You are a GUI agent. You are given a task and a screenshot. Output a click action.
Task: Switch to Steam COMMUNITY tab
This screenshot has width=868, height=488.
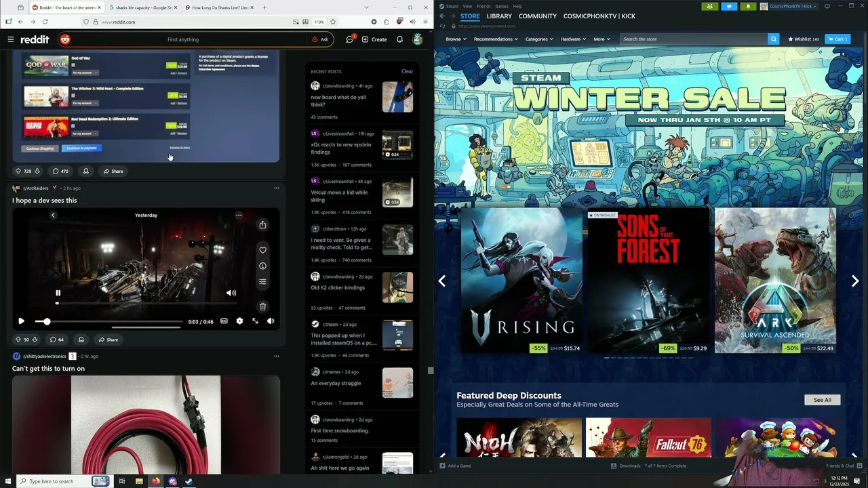(538, 16)
